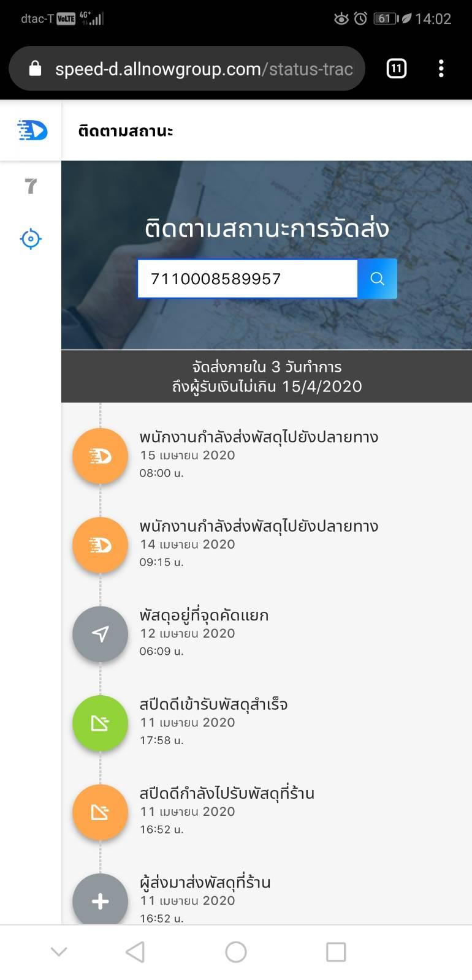Tap the gray plus drop-off icon
This screenshot has height=980, width=472.
[x=100, y=900]
